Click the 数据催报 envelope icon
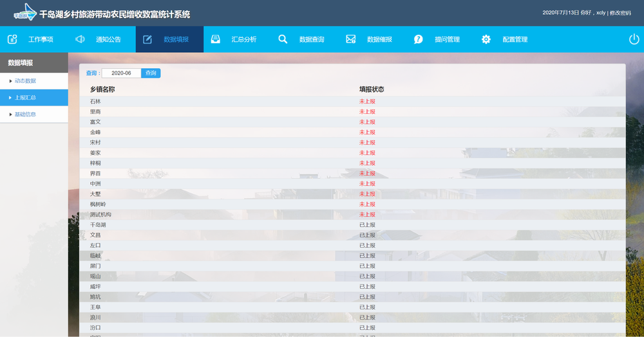Screen dimensions: 644x337 pyautogui.click(x=351, y=39)
